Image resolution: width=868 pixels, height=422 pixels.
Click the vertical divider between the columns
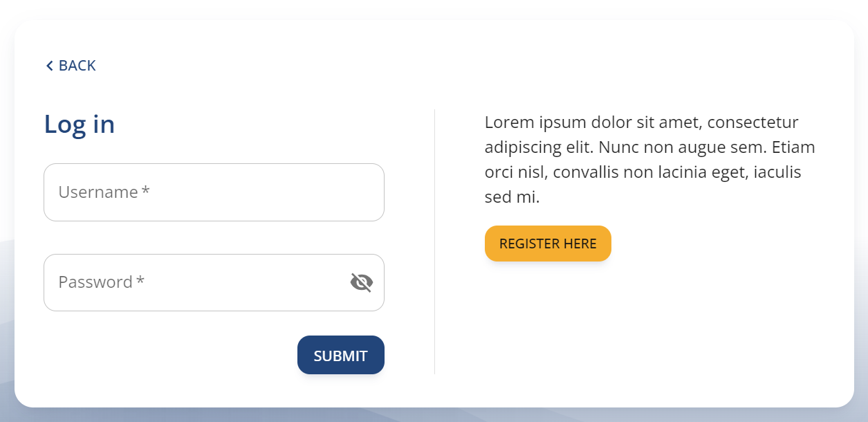tap(434, 242)
